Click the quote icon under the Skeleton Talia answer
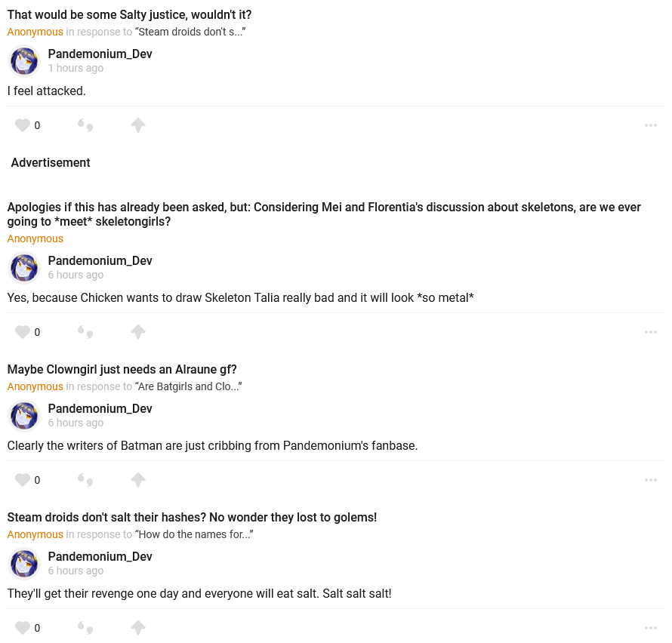 [x=85, y=332]
